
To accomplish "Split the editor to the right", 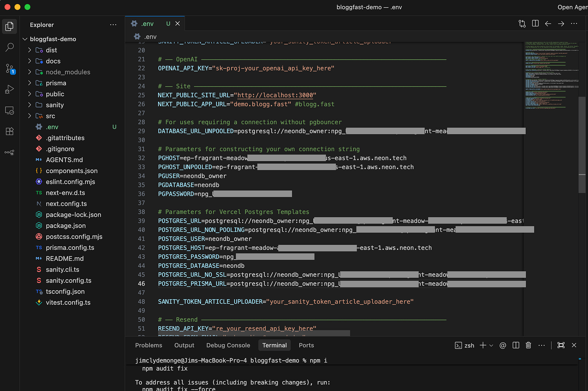I will (x=535, y=24).
